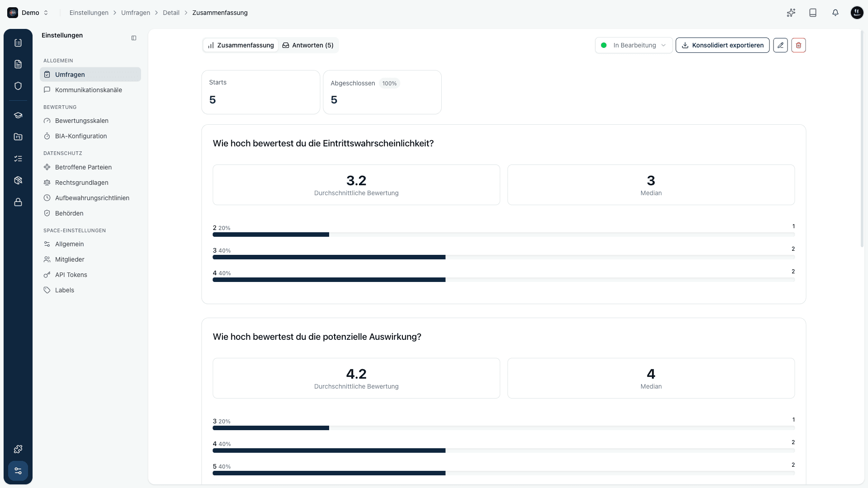Open the puzzle piece integrations icon
The image size is (868, 488).
18,449
